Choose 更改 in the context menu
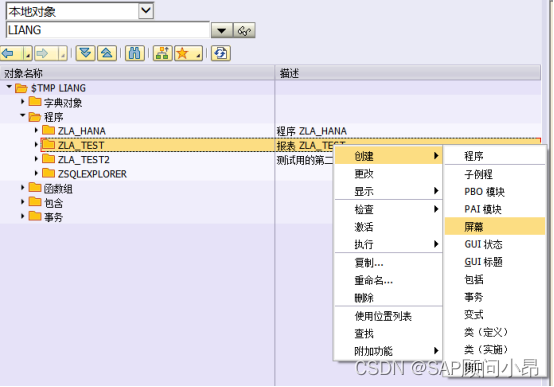The image size is (554, 387). click(x=388, y=174)
